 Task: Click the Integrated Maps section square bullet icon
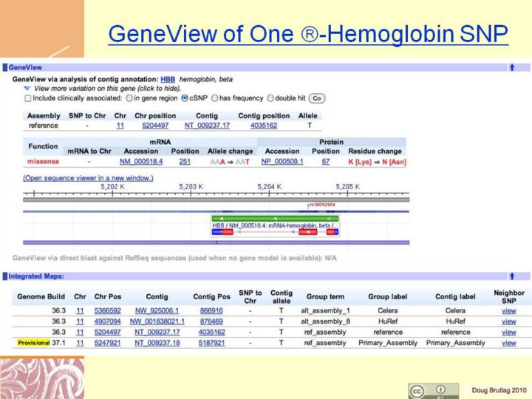[x=5, y=276]
